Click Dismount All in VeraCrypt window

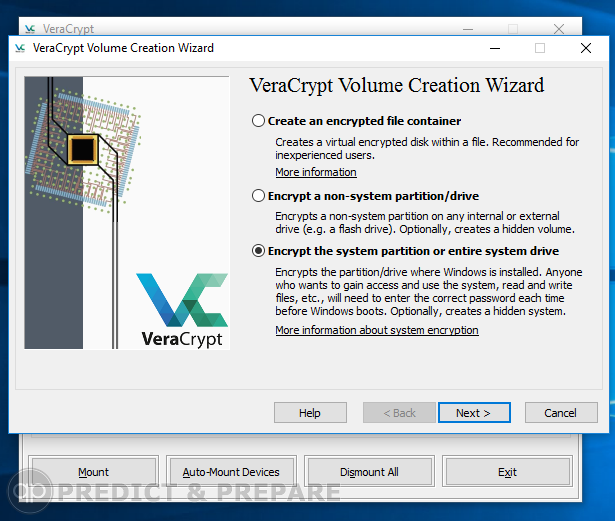[369, 472]
